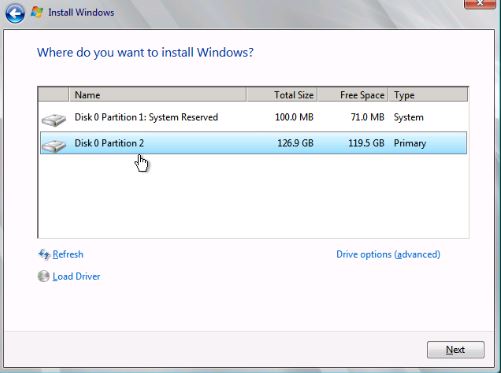Click the 119.5 GB free space cell
Viewport: 501px width, 373px height.
[366, 143]
